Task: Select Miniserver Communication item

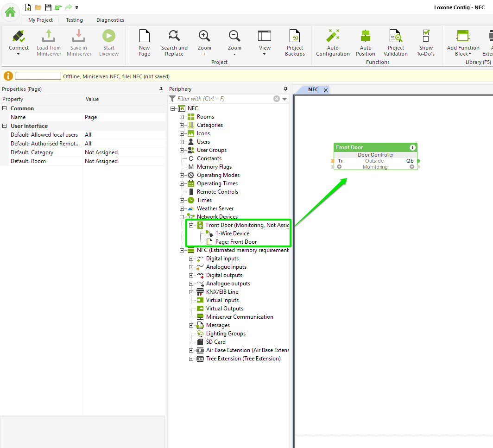Action: pos(240,317)
